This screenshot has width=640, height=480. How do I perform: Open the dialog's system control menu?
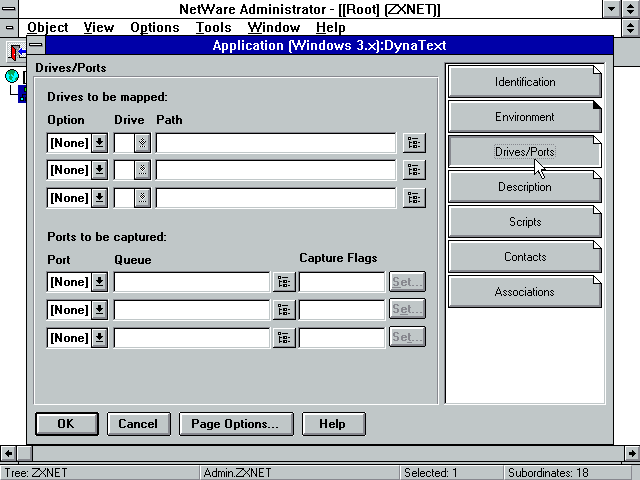tap(36, 45)
